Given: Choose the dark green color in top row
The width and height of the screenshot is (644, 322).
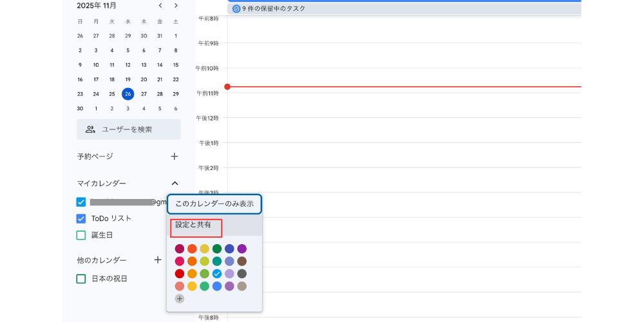Looking at the screenshot, I should [x=217, y=249].
